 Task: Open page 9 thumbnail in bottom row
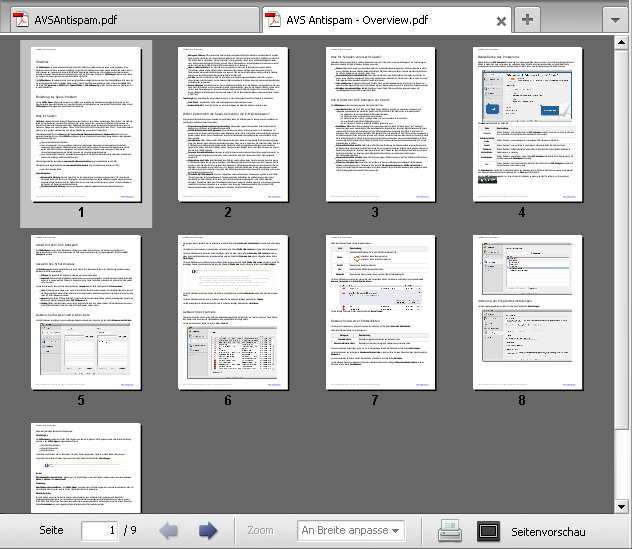click(x=86, y=468)
